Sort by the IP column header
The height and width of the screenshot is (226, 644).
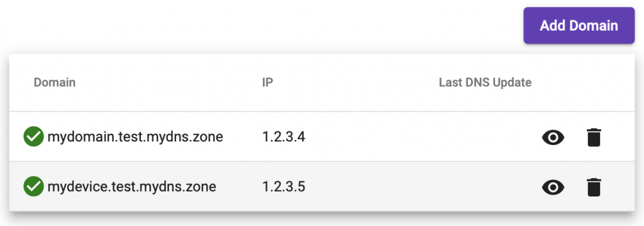[267, 82]
